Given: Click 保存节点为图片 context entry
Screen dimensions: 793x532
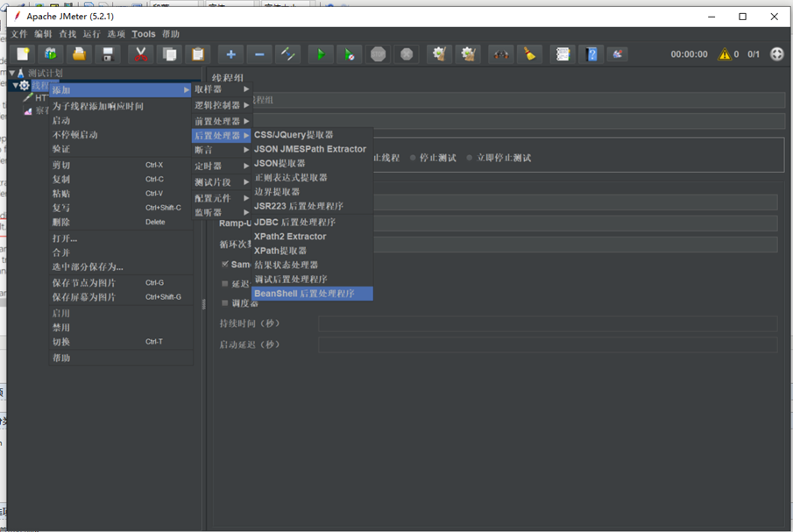Looking at the screenshot, I should tap(121, 283).
